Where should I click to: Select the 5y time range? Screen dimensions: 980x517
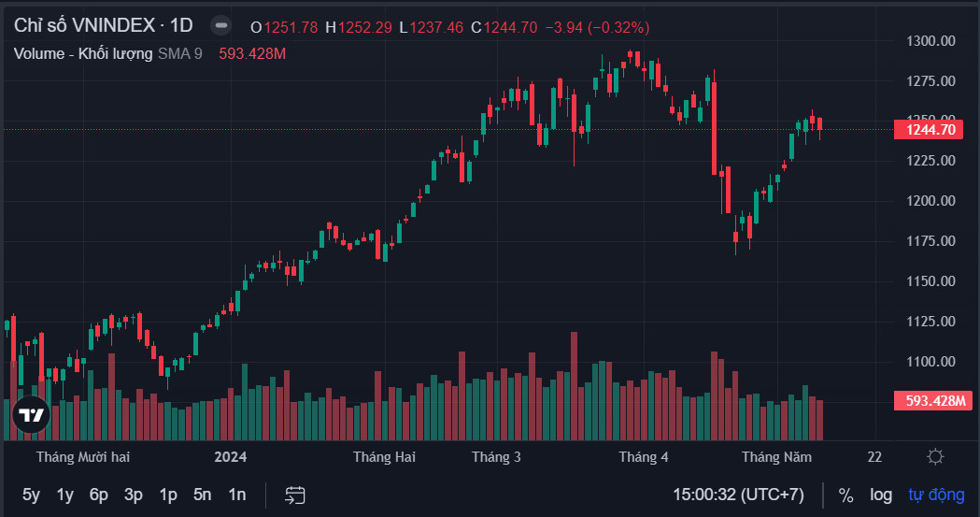(x=31, y=495)
